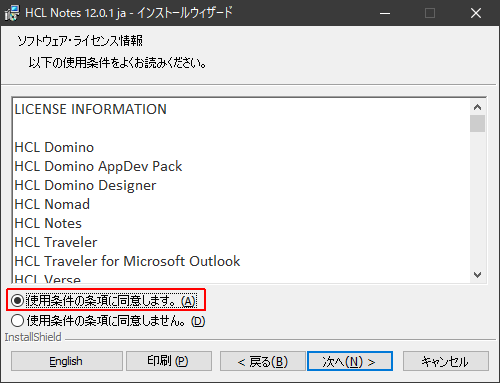Click the license scrollbar down arrow
The image size is (500, 383).
(x=477, y=275)
